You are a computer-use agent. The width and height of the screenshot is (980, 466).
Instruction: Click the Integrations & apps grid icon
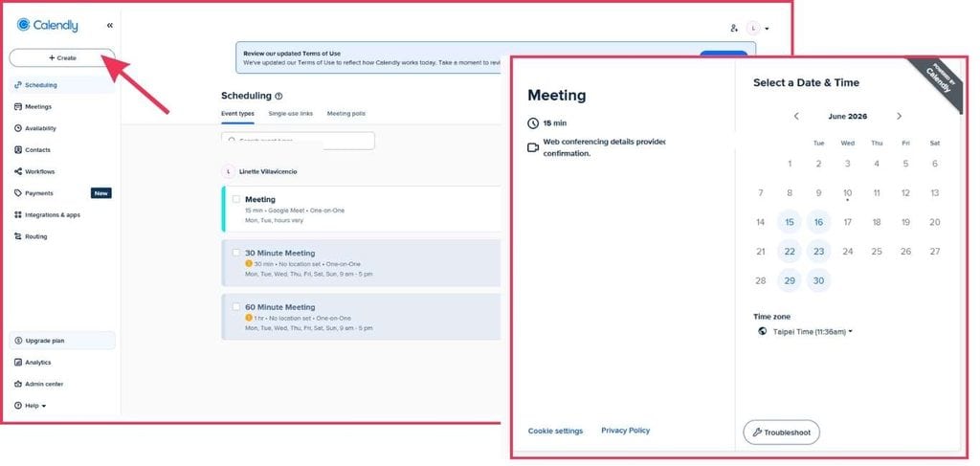(x=18, y=215)
